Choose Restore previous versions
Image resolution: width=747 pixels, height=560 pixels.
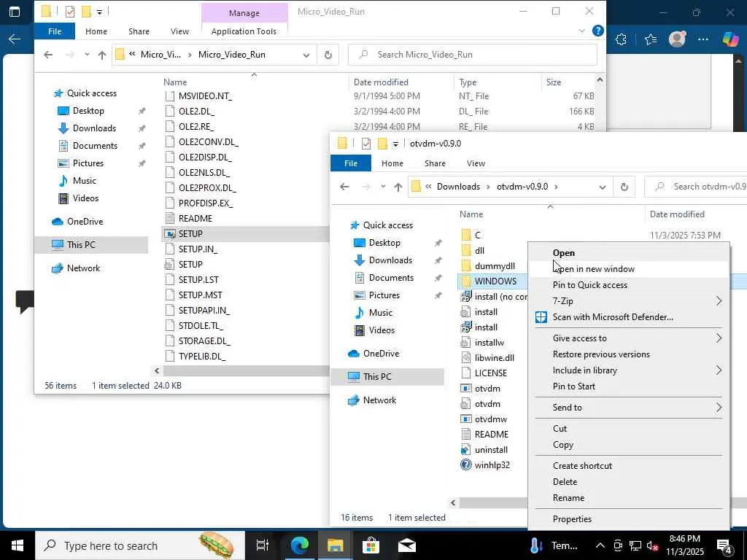628,354
